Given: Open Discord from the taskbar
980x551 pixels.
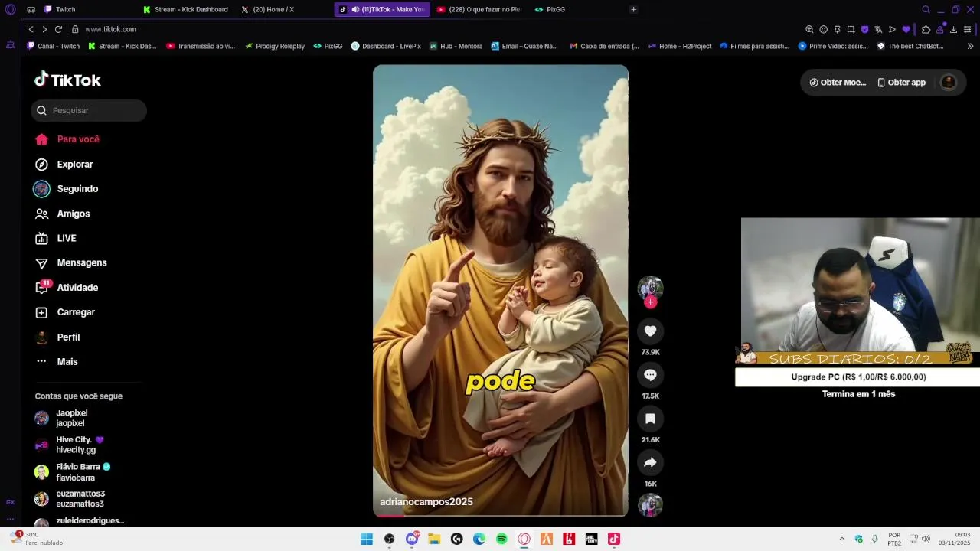Looking at the screenshot, I should (x=412, y=539).
